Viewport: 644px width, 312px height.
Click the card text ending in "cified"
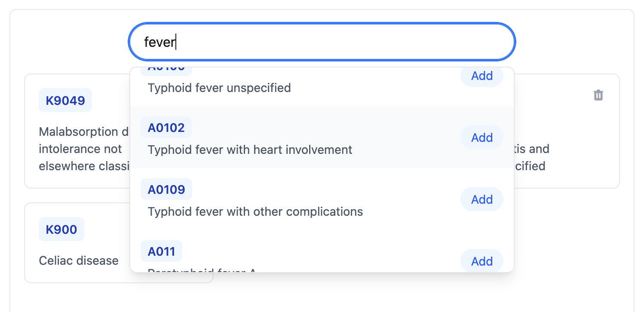tap(530, 166)
